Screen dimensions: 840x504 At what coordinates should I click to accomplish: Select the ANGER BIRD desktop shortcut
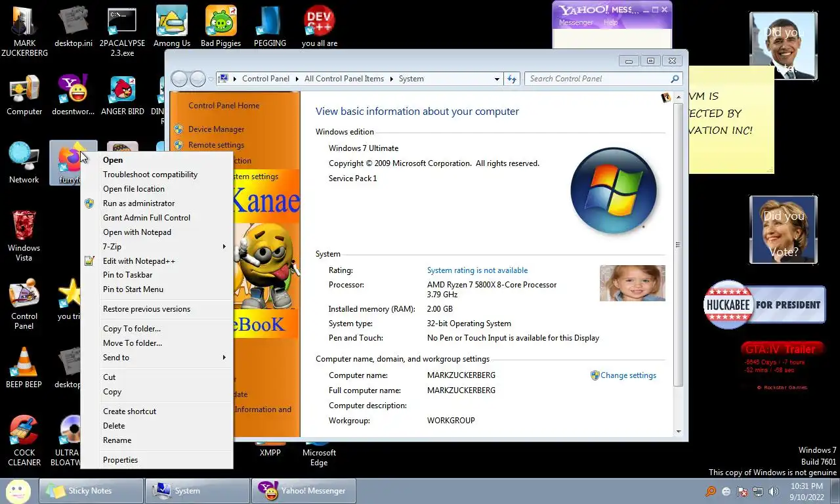pyautogui.click(x=123, y=96)
